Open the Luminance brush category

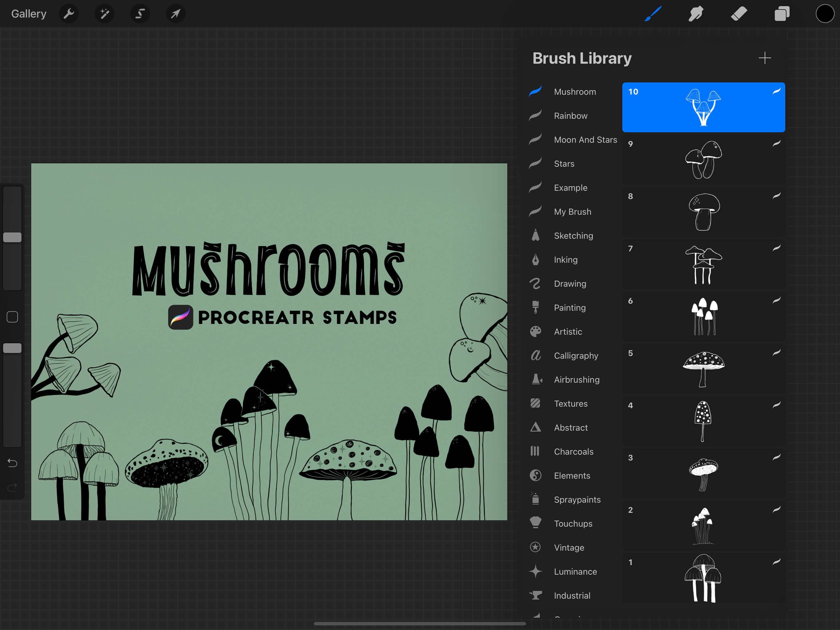(573, 571)
